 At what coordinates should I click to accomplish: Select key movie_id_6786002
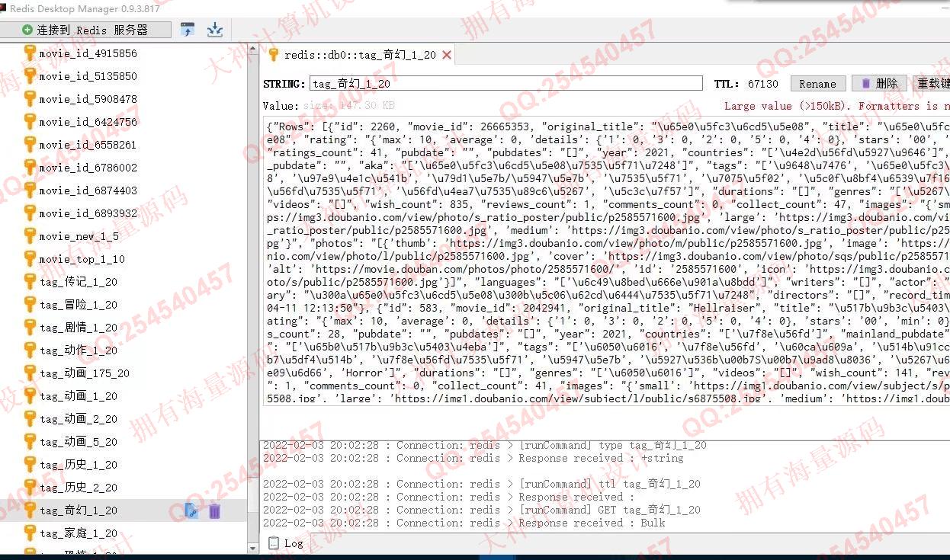(88, 168)
